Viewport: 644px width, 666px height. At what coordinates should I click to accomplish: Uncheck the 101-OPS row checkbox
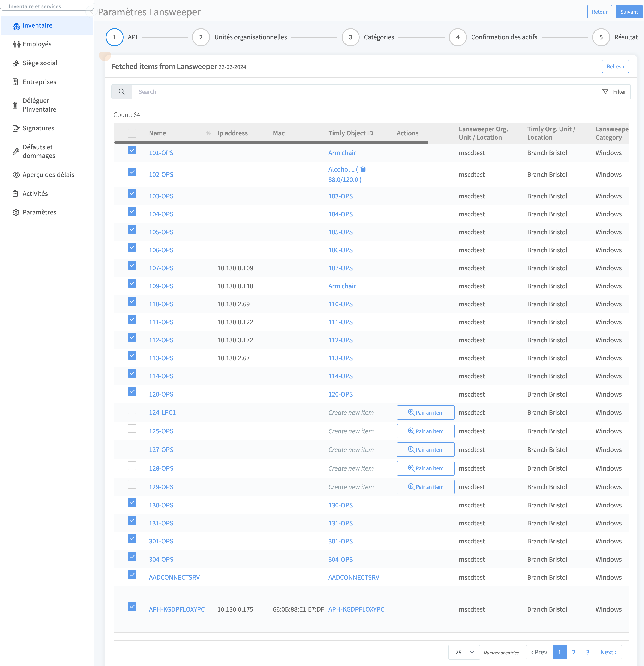[132, 150]
